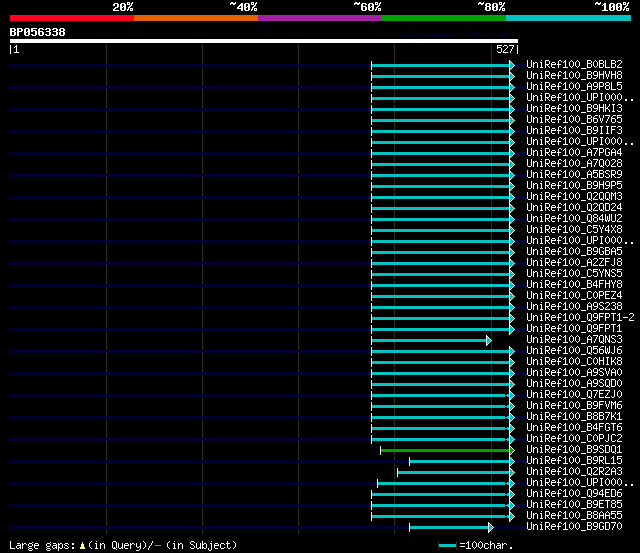Image resolution: width=640 pixels, height=553 pixels.
Task: Open hit UniRef100_B9HVH8
Action: (574, 76)
